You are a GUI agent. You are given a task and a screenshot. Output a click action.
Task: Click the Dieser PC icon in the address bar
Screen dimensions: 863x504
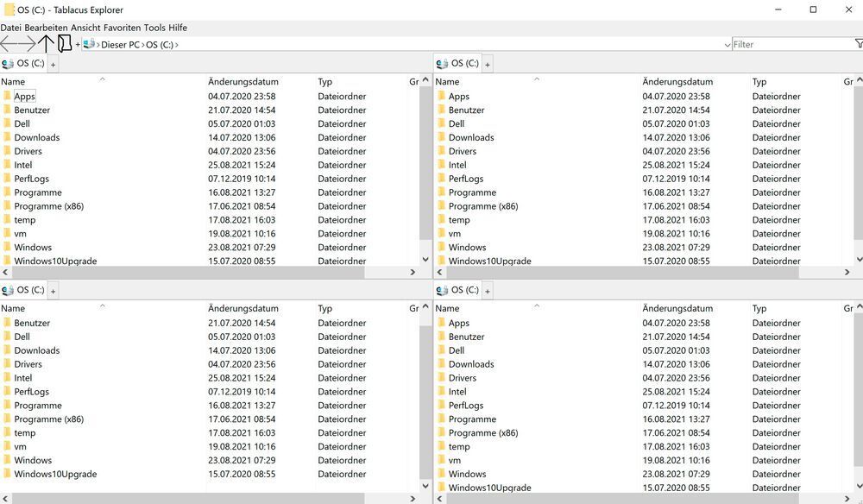click(x=90, y=44)
